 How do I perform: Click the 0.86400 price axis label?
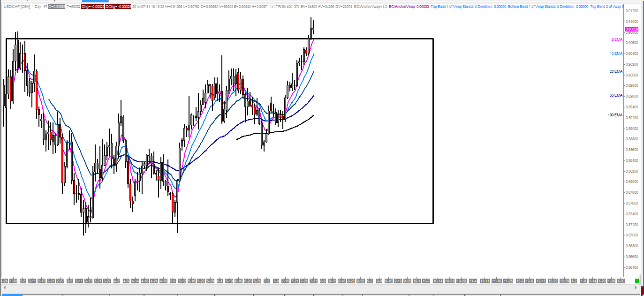(x=631, y=267)
